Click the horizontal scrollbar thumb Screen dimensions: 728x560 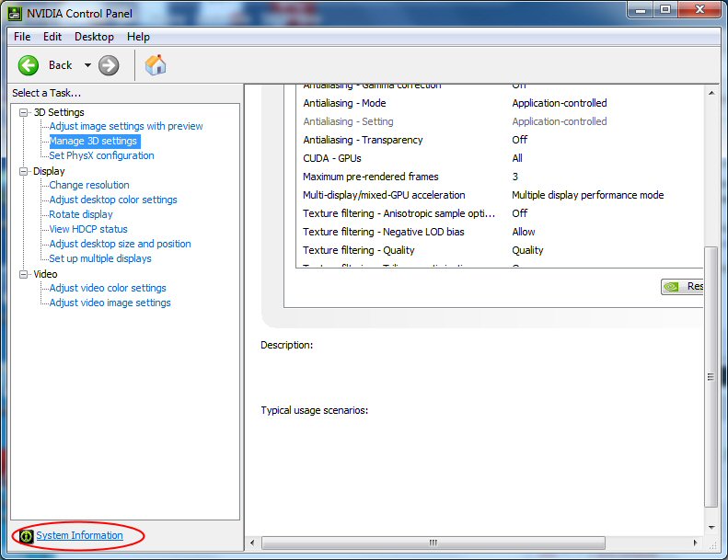point(433,543)
